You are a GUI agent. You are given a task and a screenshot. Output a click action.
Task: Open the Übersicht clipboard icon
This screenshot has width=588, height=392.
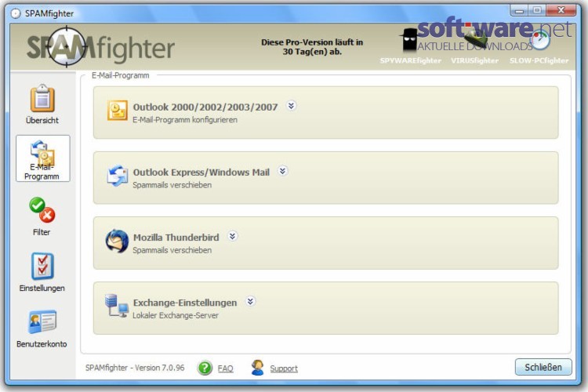(42, 98)
